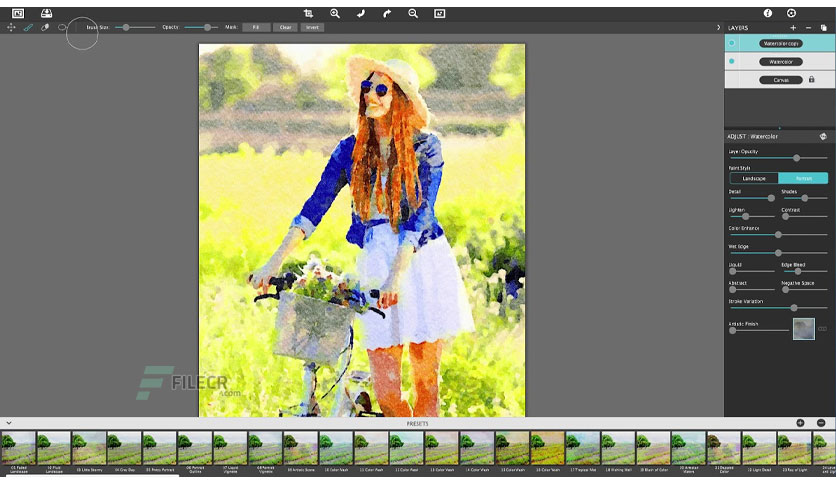Click the mask Clear button
The height and width of the screenshot is (484, 836).
click(x=285, y=27)
